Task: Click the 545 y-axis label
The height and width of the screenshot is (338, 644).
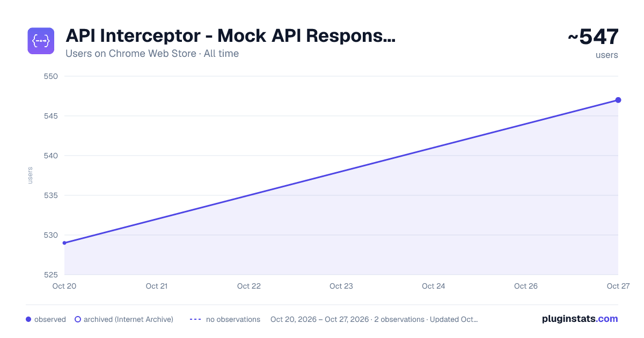Action: pyautogui.click(x=50, y=116)
